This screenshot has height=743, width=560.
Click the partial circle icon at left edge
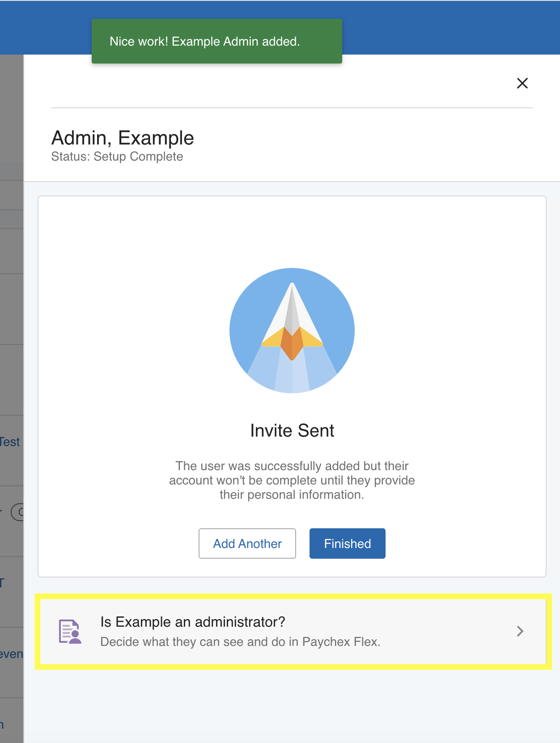17,512
